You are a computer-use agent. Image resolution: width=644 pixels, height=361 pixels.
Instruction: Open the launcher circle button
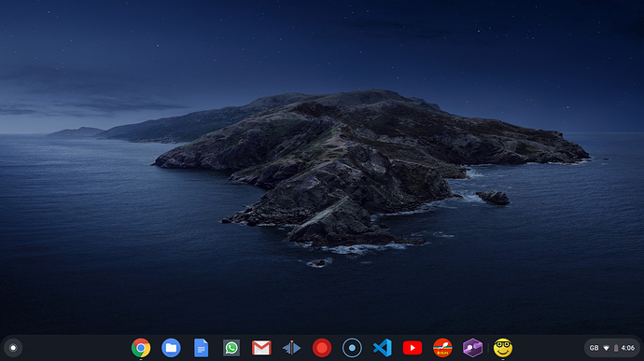[x=13, y=348]
